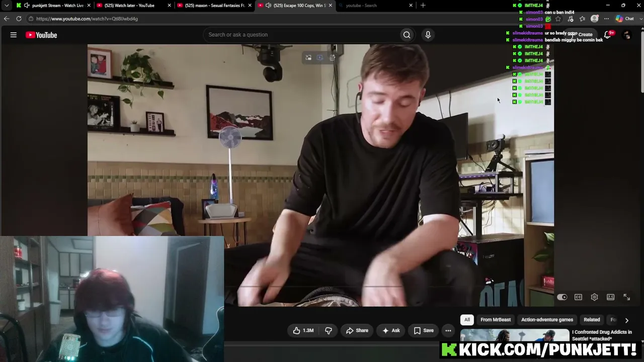Toggle closed captions on the player

[x=578, y=297]
